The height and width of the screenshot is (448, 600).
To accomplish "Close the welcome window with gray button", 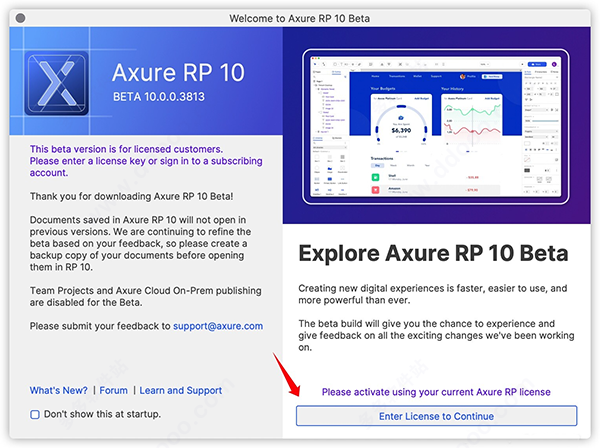I will tap(21, 18).
